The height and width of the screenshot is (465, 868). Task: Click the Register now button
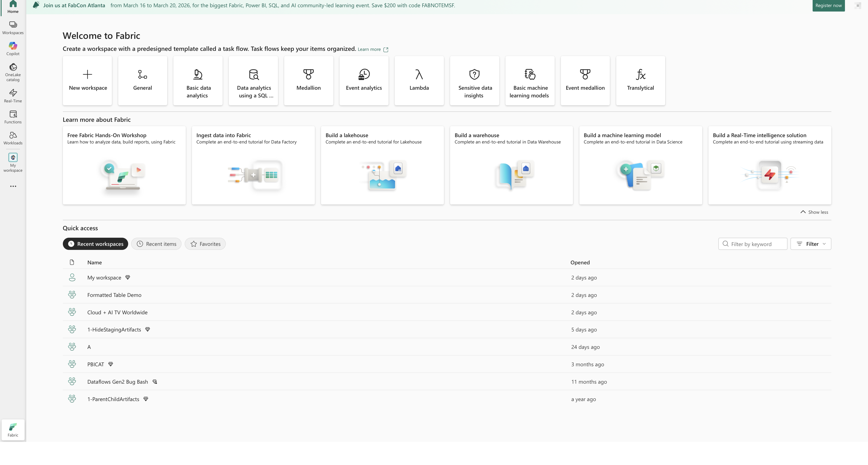pos(829,5)
